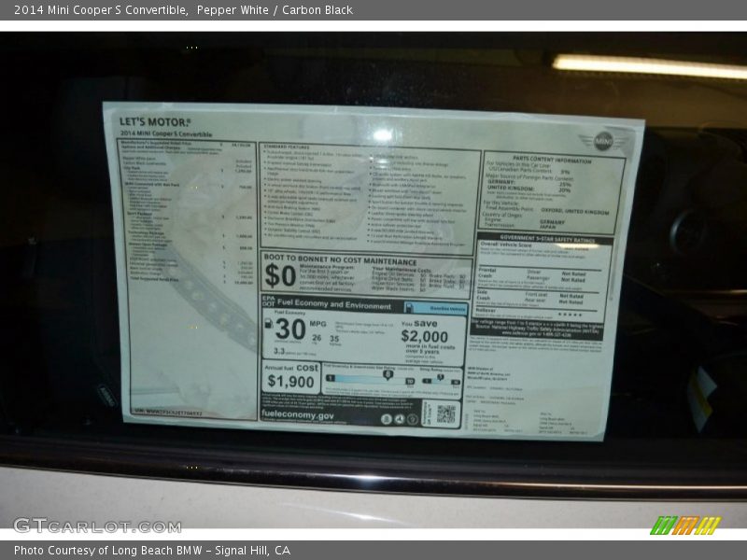Click the "LET'S MOTOR" heading
The height and width of the screenshot is (560, 747).
pyautogui.click(x=155, y=122)
